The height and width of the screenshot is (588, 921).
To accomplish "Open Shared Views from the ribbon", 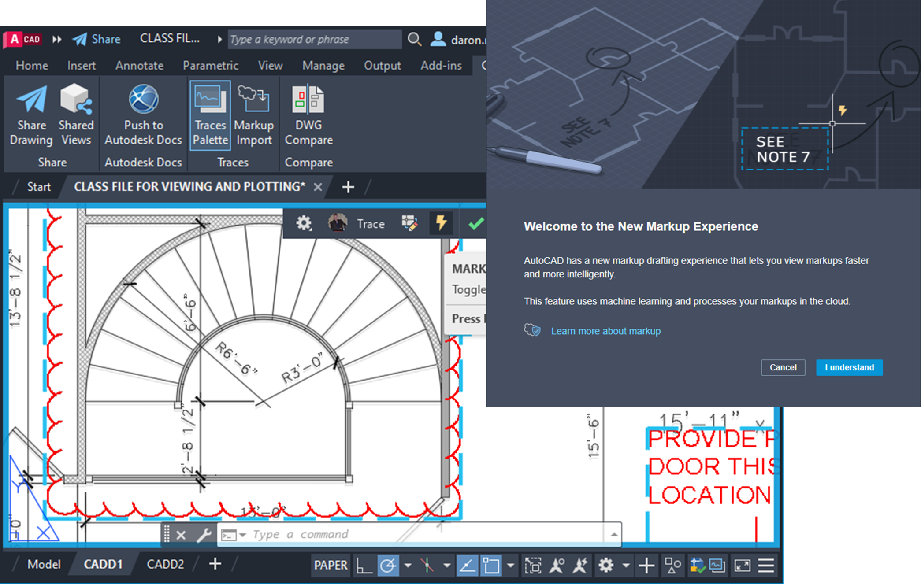I will tap(76, 115).
